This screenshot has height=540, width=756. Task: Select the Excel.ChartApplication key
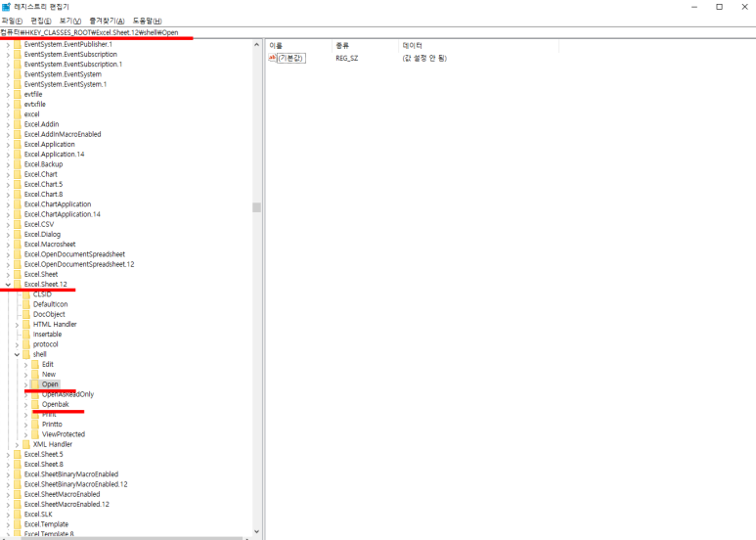click(58, 204)
